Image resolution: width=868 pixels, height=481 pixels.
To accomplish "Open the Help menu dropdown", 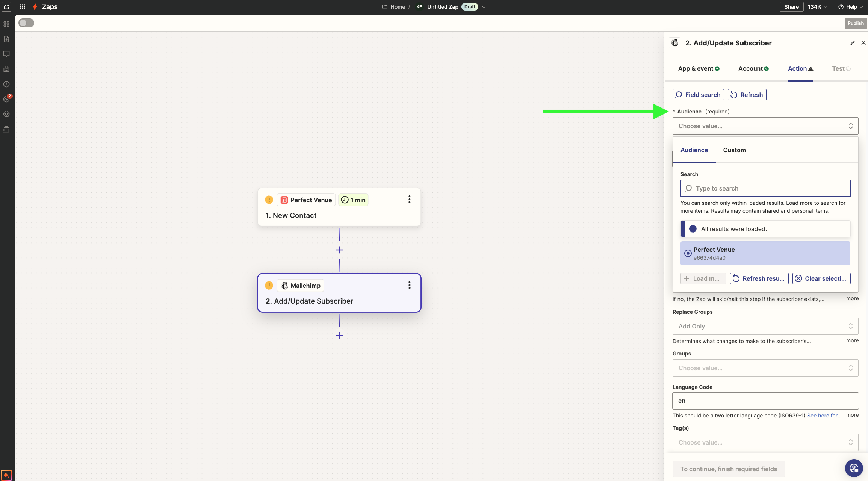I will (x=850, y=7).
